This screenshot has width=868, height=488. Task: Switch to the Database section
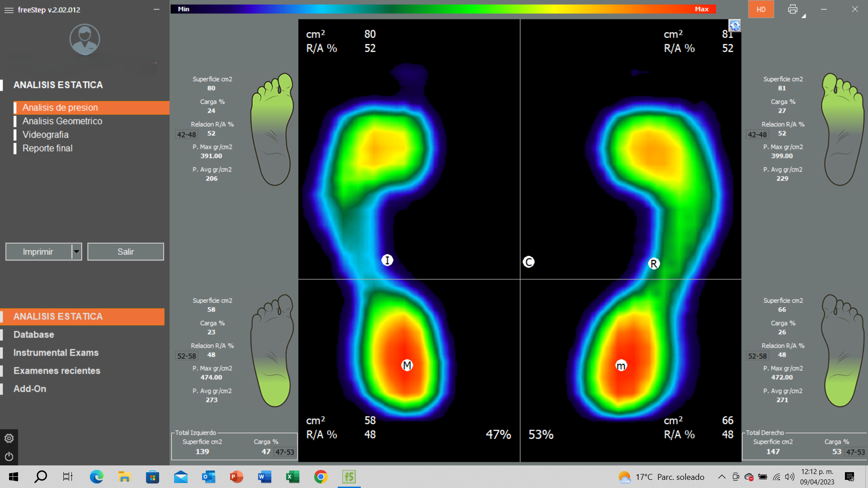tap(34, 335)
